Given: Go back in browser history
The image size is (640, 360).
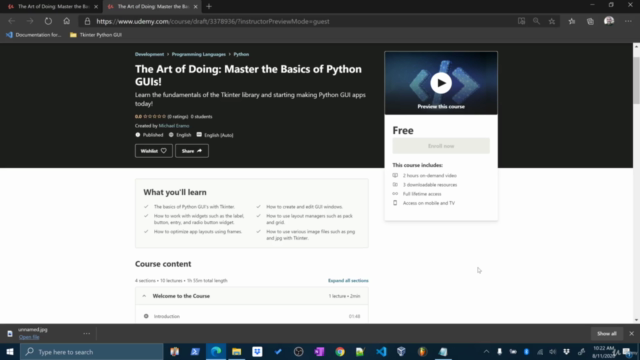Looking at the screenshot, I should point(11,21).
